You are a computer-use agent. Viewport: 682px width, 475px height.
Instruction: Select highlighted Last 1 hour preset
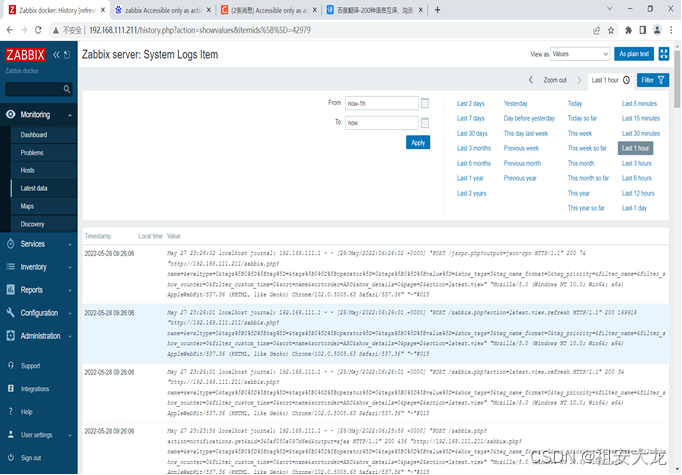point(635,148)
